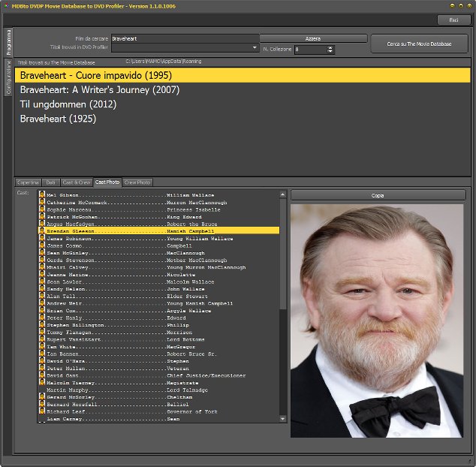The image size is (476, 467).
Task: Select Gerard McSorley Cheltham row
Action: (x=158, y=397)
